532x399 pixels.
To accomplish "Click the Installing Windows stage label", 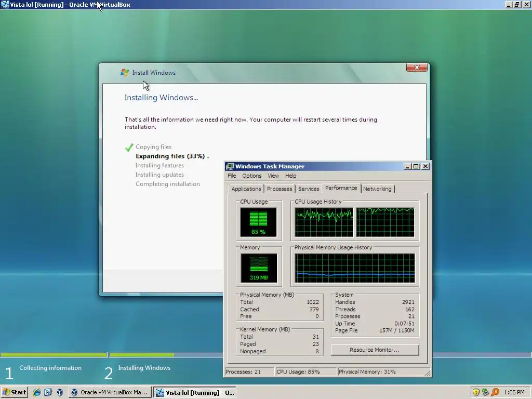I will point(144,368).
